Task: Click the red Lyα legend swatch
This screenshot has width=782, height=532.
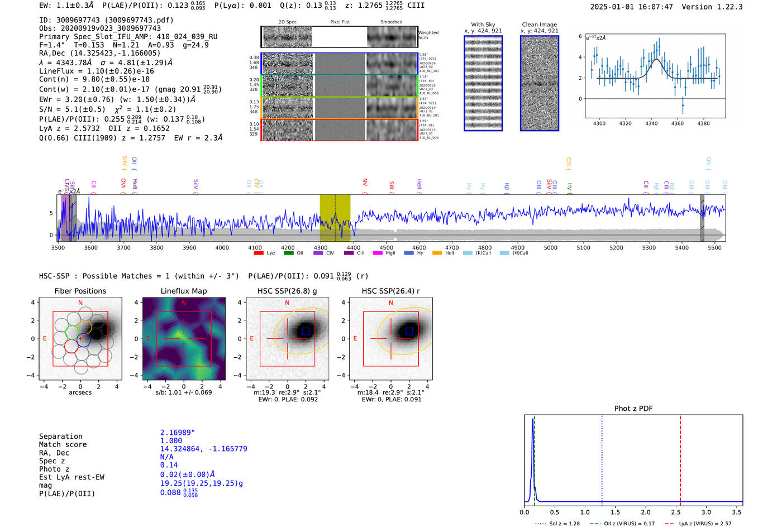Action: [258, 253]
